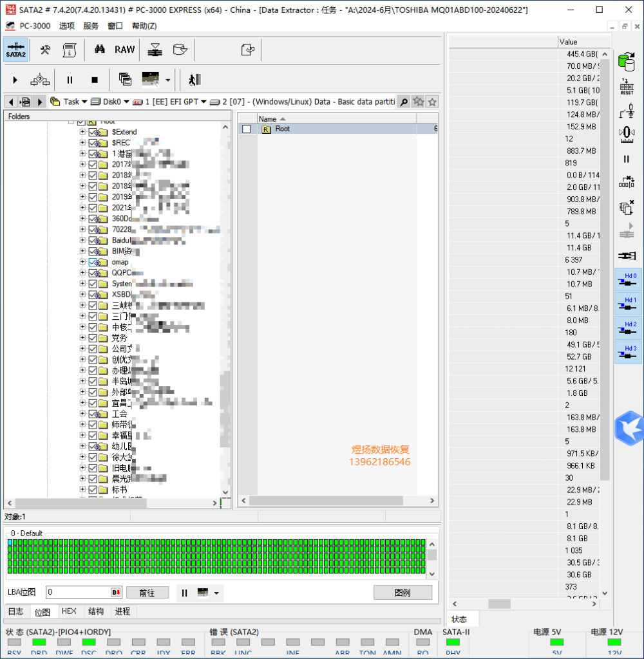Expand the omap folder node
644x659 pixels.
[x=82, y=262]
